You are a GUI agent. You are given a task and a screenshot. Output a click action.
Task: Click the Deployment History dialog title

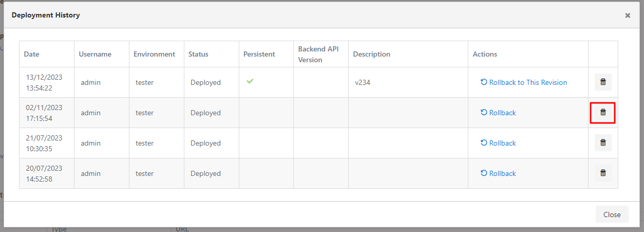pos(46,15)
